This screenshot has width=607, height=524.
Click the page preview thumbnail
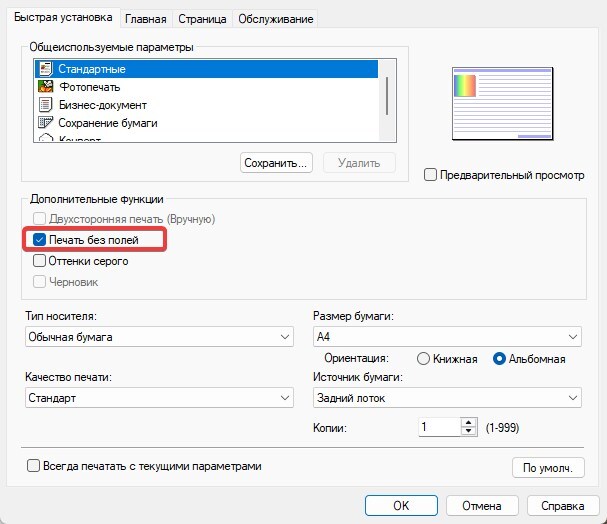coord(501,104)
